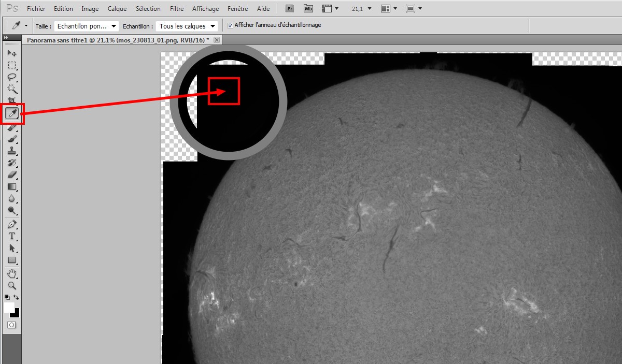The image size is (622, 364).
Task: Open the Image menu
Action: point(90,9)
